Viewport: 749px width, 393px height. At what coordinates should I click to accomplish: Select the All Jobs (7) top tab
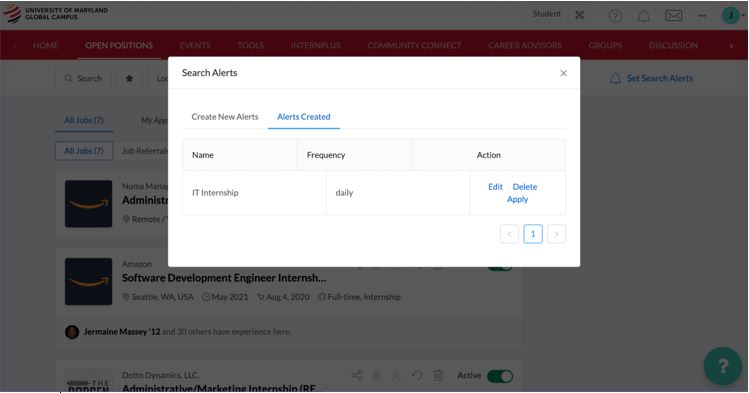(84, 120)
